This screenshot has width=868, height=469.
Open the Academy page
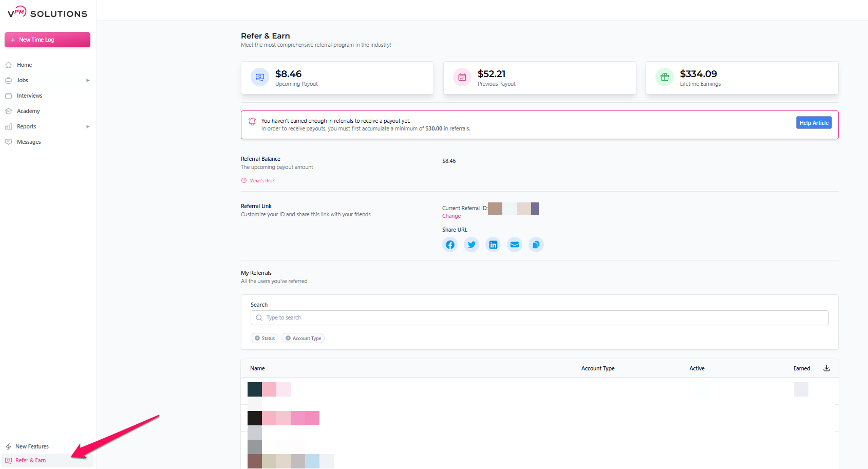tap(28, 111)
